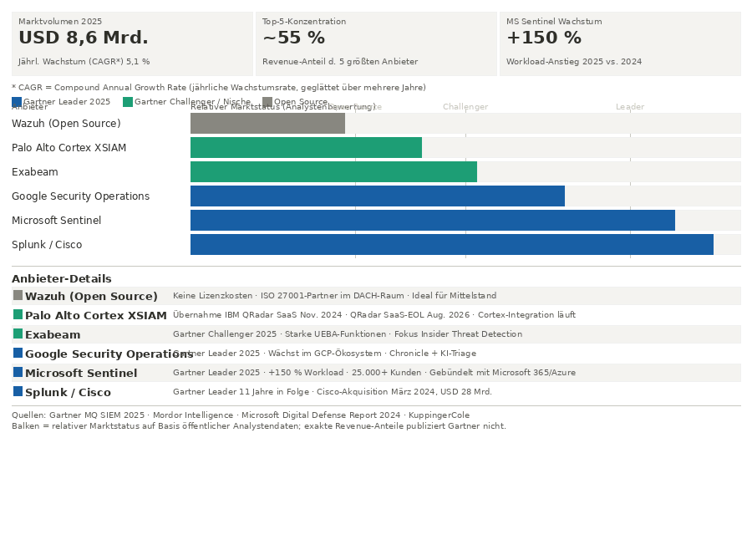The width and height of the screenshot is (752, 560).
Task: Click bold 'Wazuh (Open Source)' in details list
Action: (91, 296)
